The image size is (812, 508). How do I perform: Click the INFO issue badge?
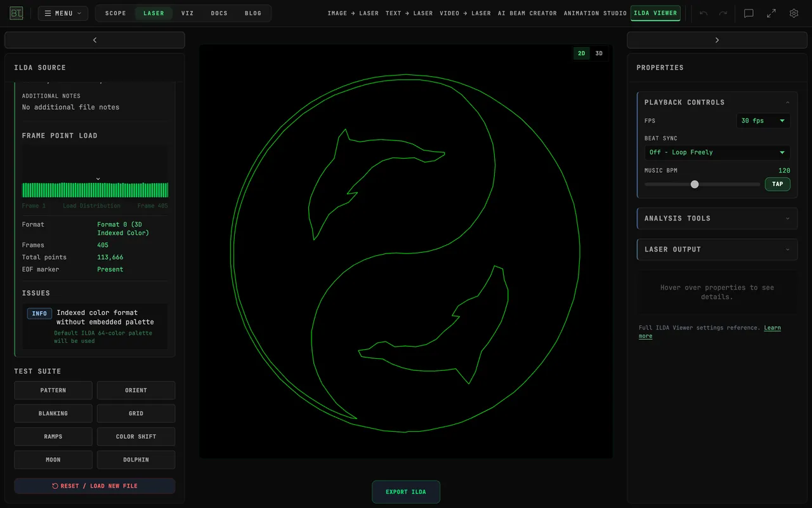pos(39,314)
